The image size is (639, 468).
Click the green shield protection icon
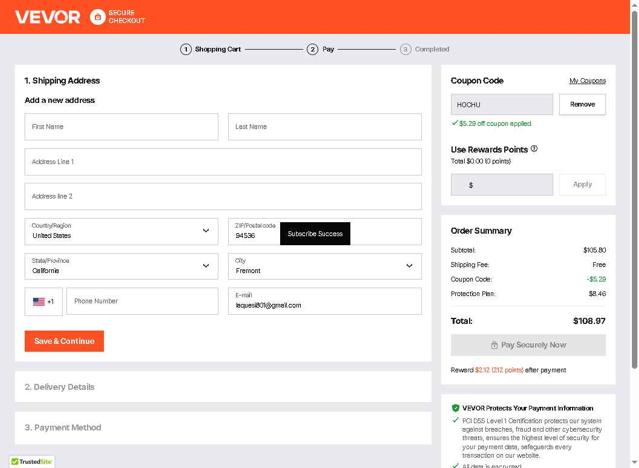point(456,408)
